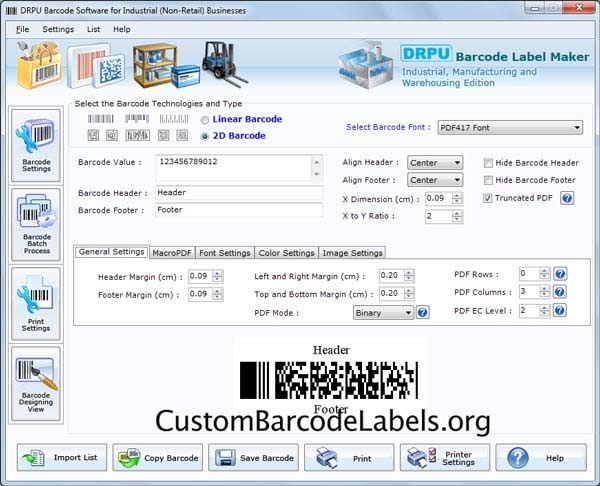Open the Align Header dropdown
600x486 pixels.
435,163
